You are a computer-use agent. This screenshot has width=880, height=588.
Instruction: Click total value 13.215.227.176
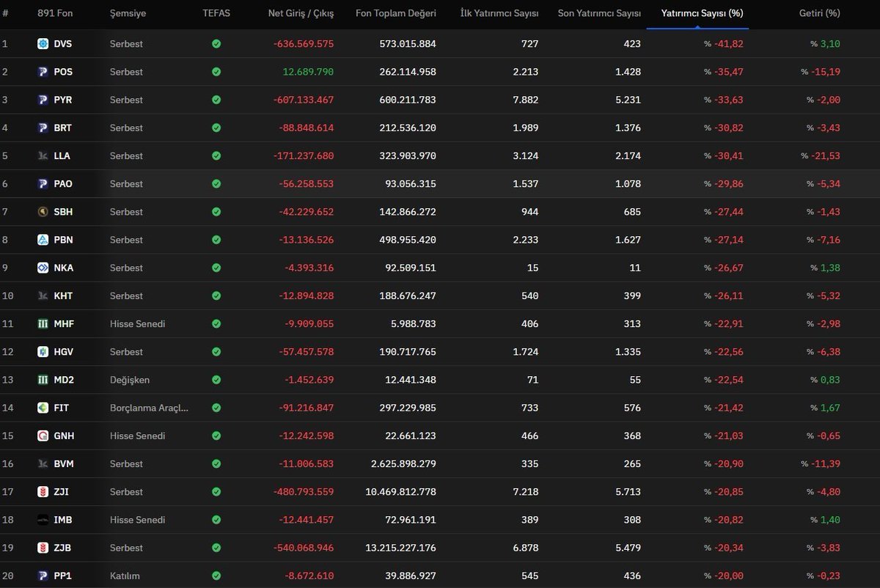[400, 548]
